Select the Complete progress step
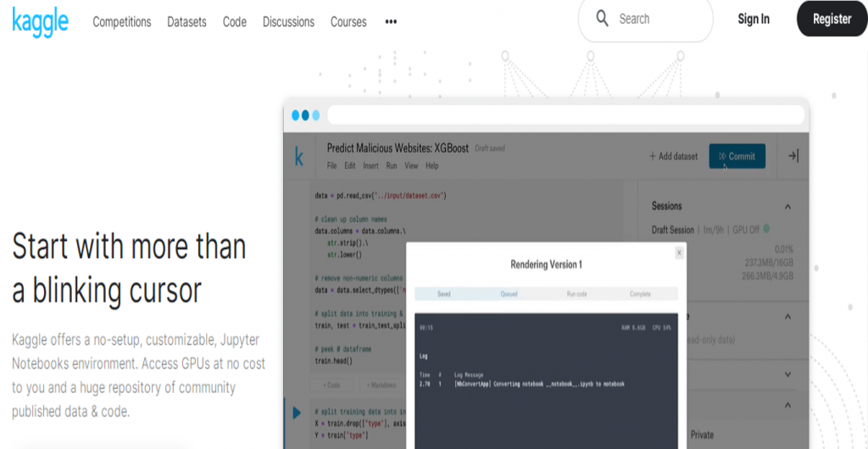 [641, 294]
